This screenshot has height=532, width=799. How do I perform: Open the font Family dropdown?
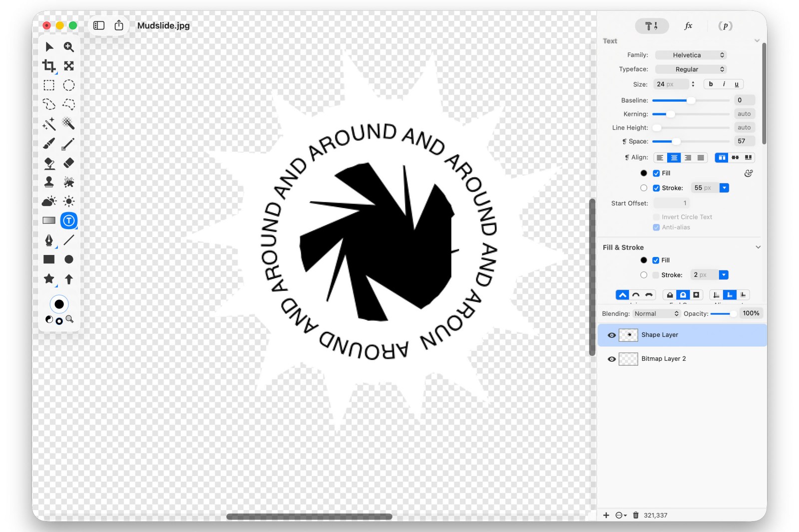click(691, 55)
